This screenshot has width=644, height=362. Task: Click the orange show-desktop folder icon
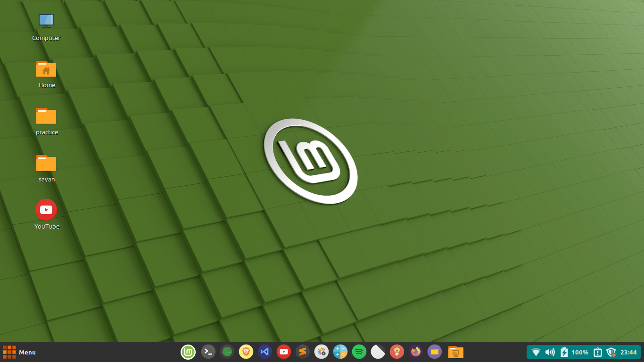point(455,352)
